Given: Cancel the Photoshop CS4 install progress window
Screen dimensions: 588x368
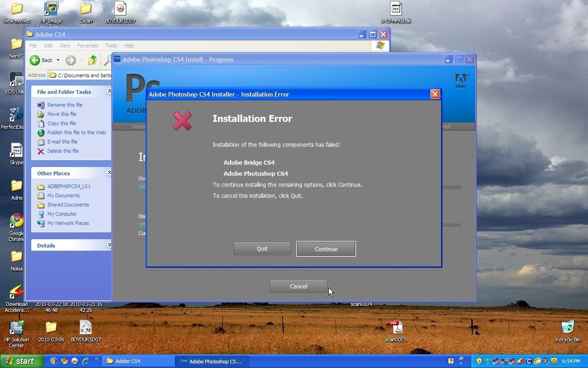Looking at the screenshot, I should 298,286.
